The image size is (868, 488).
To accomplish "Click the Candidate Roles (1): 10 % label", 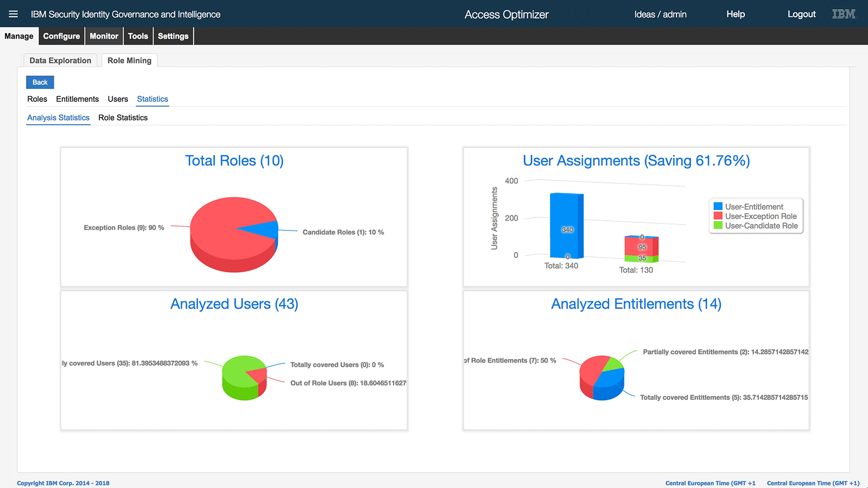I will point(343,232).
